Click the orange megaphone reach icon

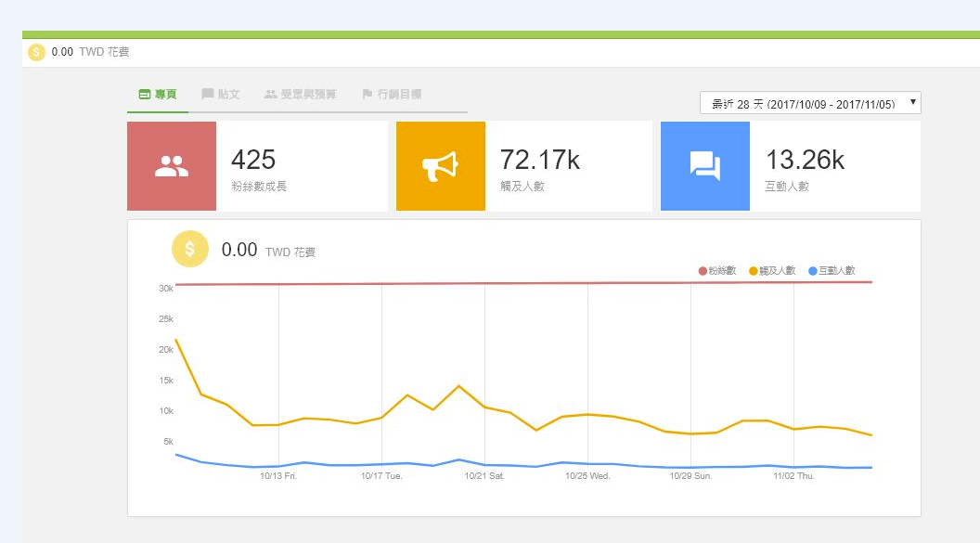click(x=441, y=166)
